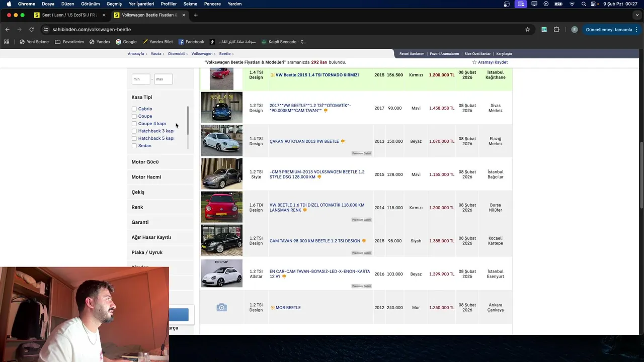Expand the Renk filter
The width and height of the screenshot is (644, 362).
click(137, 207)
